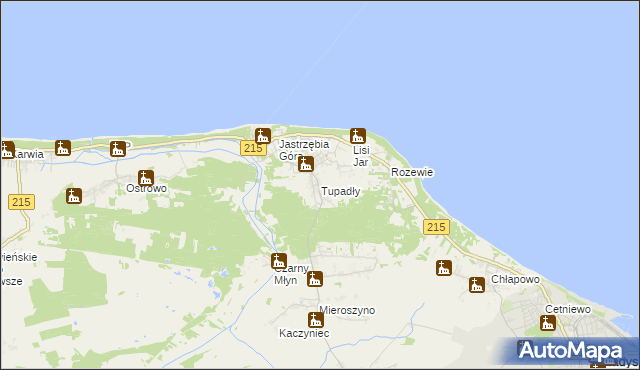Click the Ostrowo place label
This screenshot has height=370, width=640.
(x=147, y=188)
